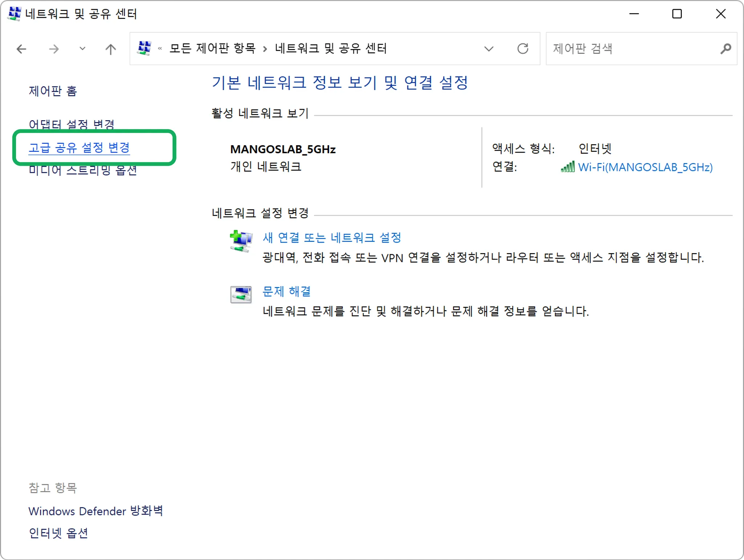Click the back navigation arrow

22,49
